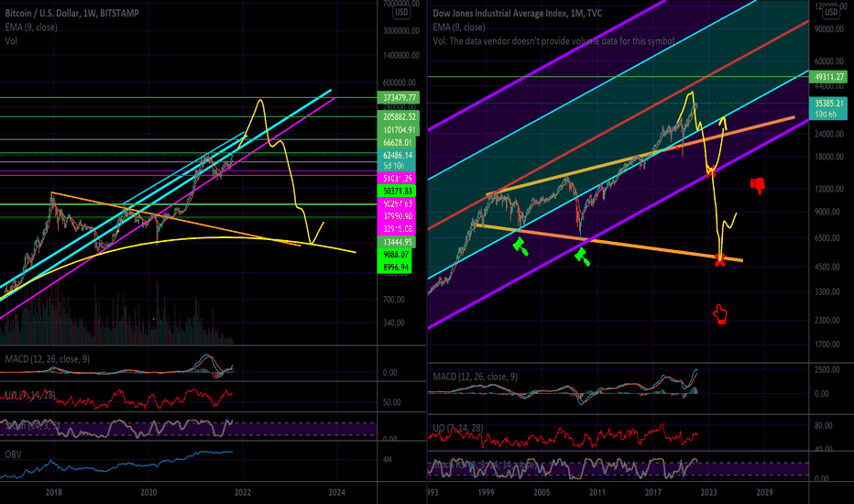Click the 205882.52 price label

click(x=400, y=116)
